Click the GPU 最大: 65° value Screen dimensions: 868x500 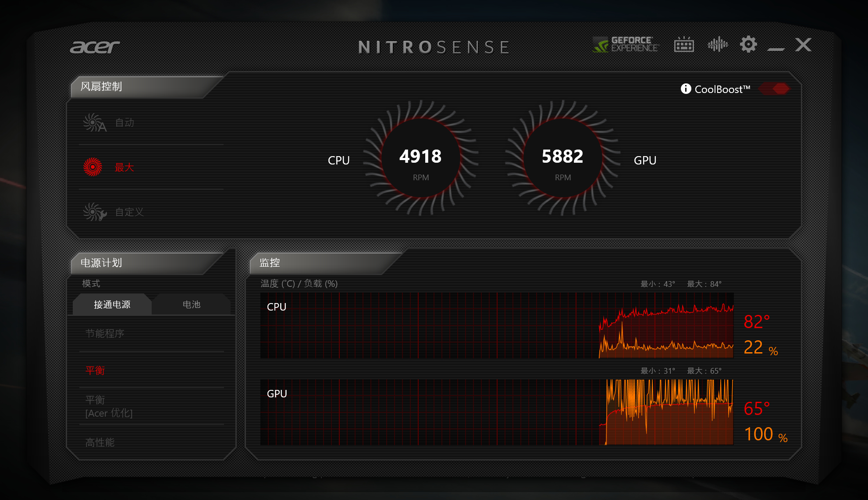(x=704, y=371)
